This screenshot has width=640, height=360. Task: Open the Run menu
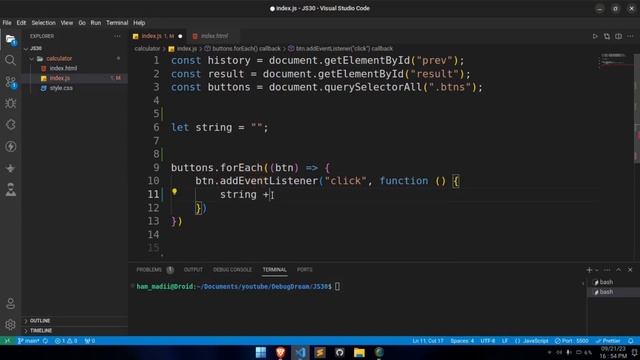pos(96,23)
